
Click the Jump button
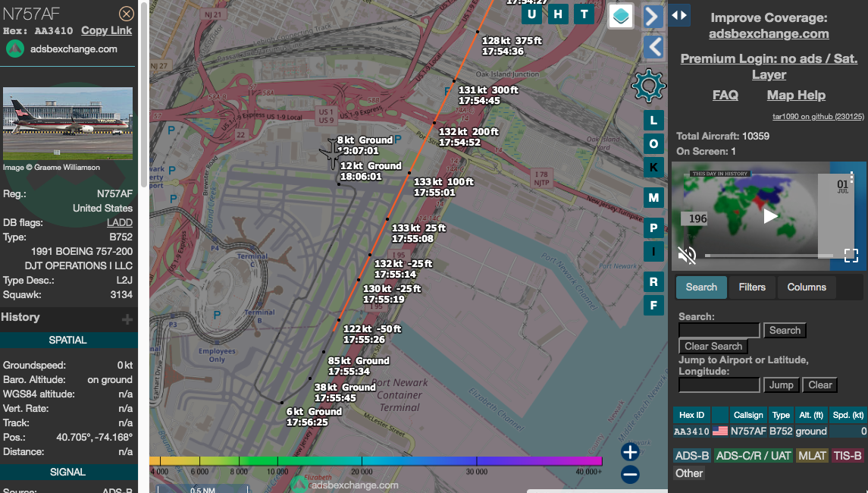(781, 385)
